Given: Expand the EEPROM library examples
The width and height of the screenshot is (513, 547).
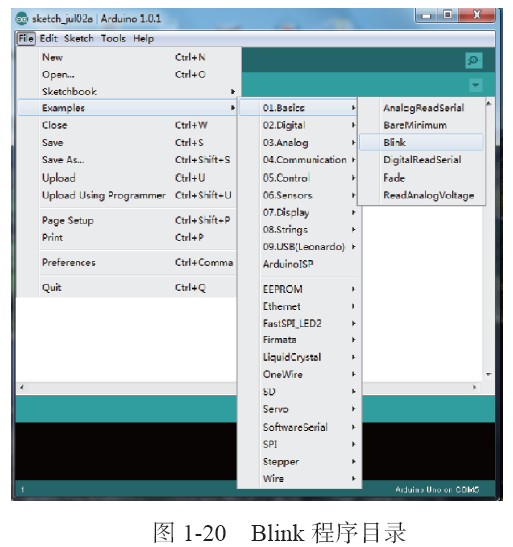Looking at the screenshot, I should point(299,289).
